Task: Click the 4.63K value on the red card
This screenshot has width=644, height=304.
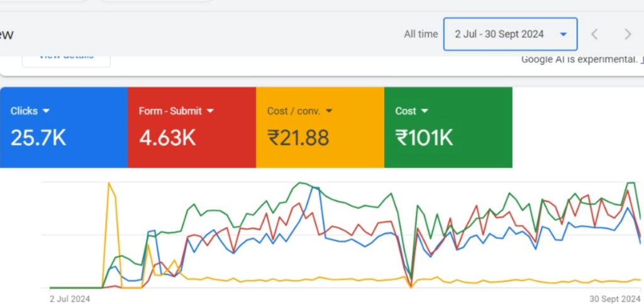Action: 167,138
